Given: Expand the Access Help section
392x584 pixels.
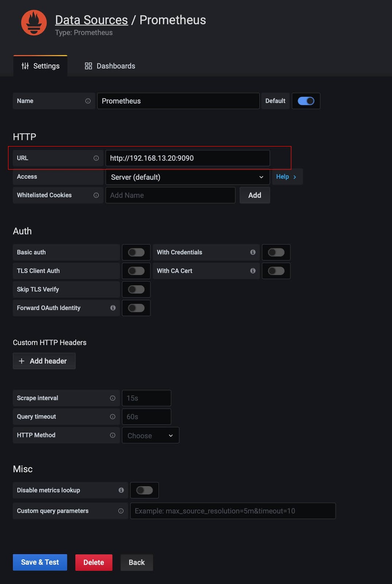Looking at the screenshot, I should click(x=286, y=177).
